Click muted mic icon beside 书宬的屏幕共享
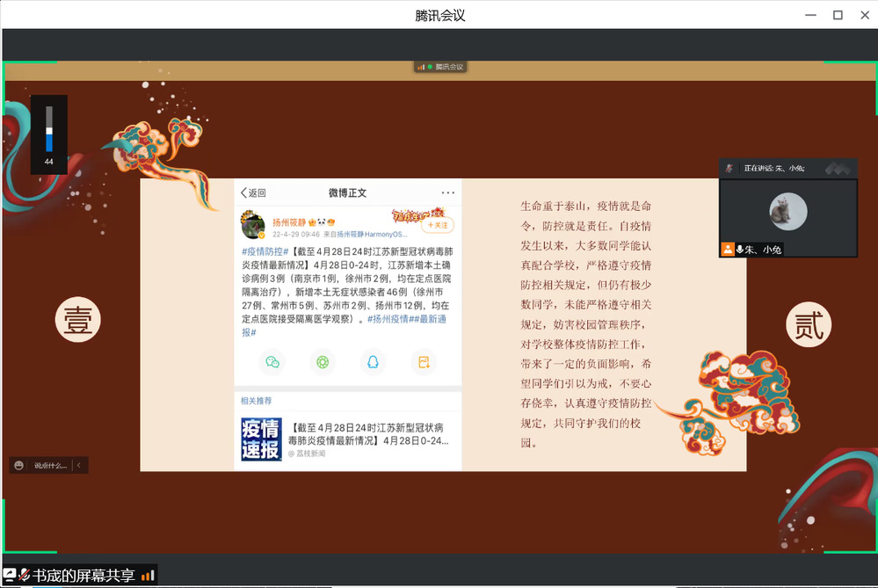The width and height of the screenshot is (878, 588). point(24,575)
